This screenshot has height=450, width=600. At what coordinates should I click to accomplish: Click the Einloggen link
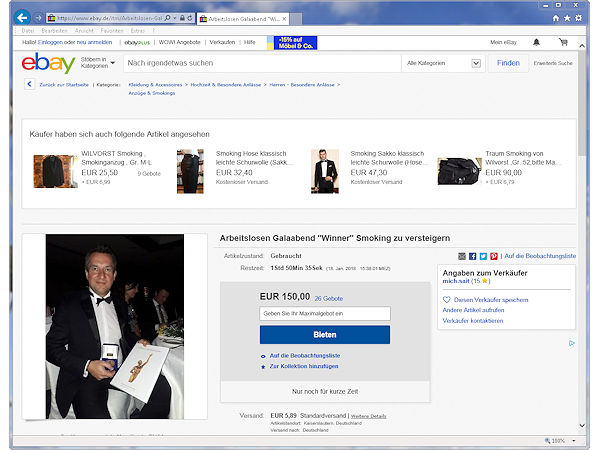coord(50,42)
